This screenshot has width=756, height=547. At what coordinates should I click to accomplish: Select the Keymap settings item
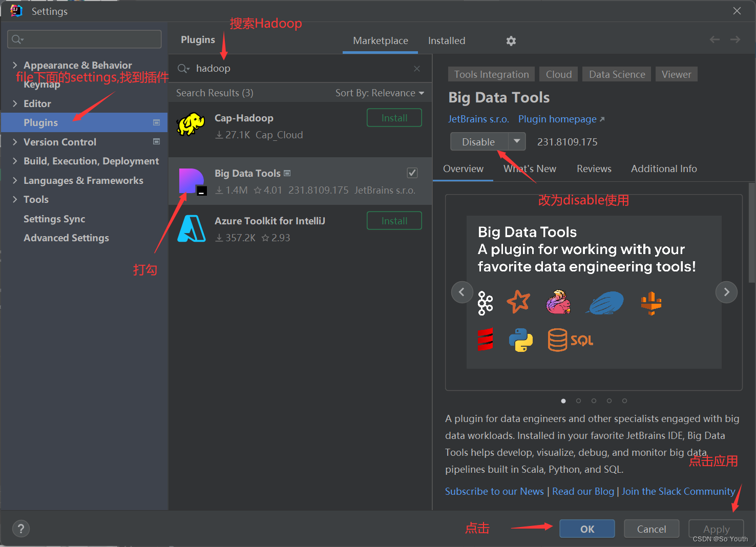click(x=42, y=85)
